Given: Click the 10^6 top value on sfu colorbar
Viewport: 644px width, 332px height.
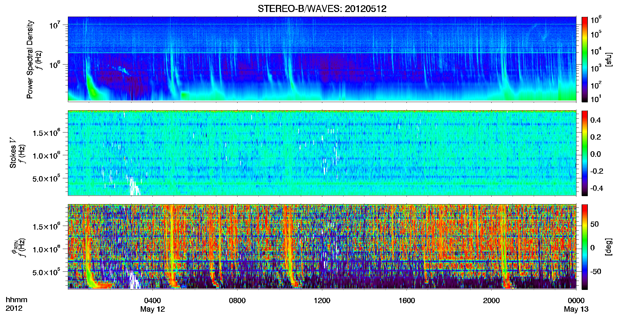Looking at the screenshot, I should pos(596,20).
